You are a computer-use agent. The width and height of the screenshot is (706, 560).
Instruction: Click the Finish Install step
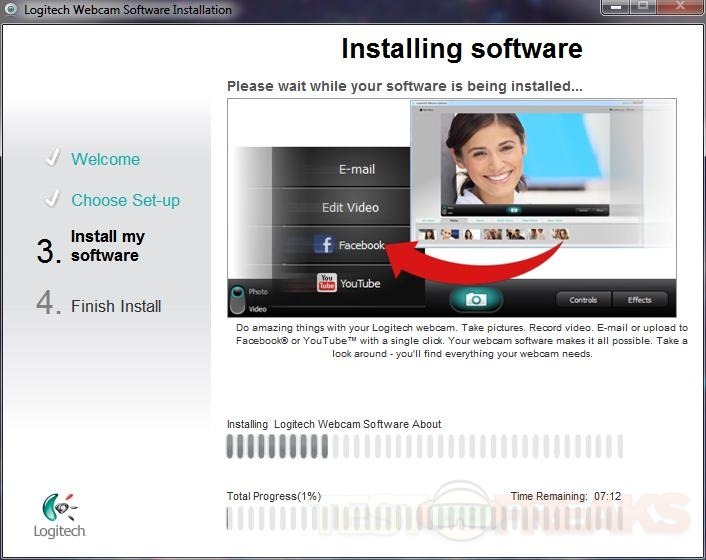click(116, 306)
